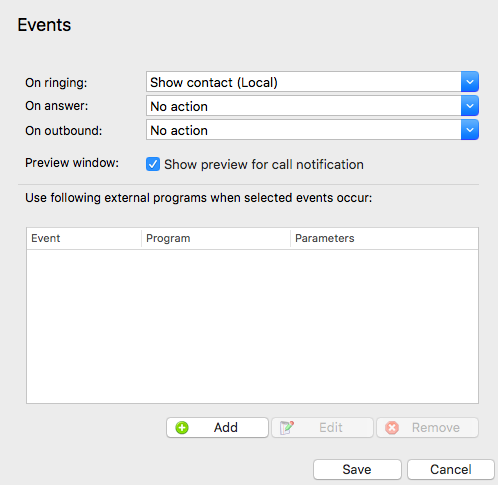Viewport: 498px width, 485px height.
Task: Click the pencil notepad Edit icon
Action: point(287,428)
